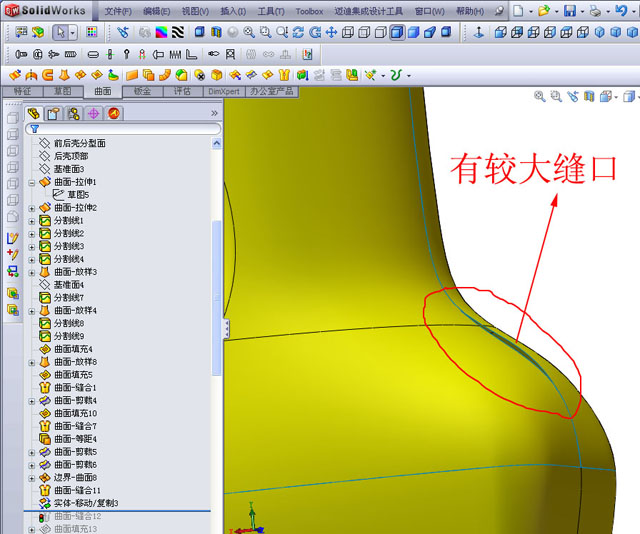Screen dimensions: 640x534
Task: Open the Toolbox menu
Action: click(309, 11)
